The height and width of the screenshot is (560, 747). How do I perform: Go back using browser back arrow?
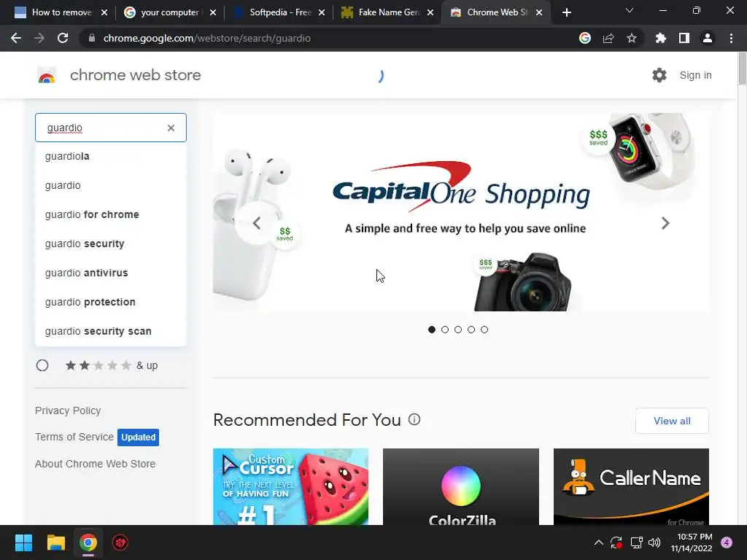16,38
